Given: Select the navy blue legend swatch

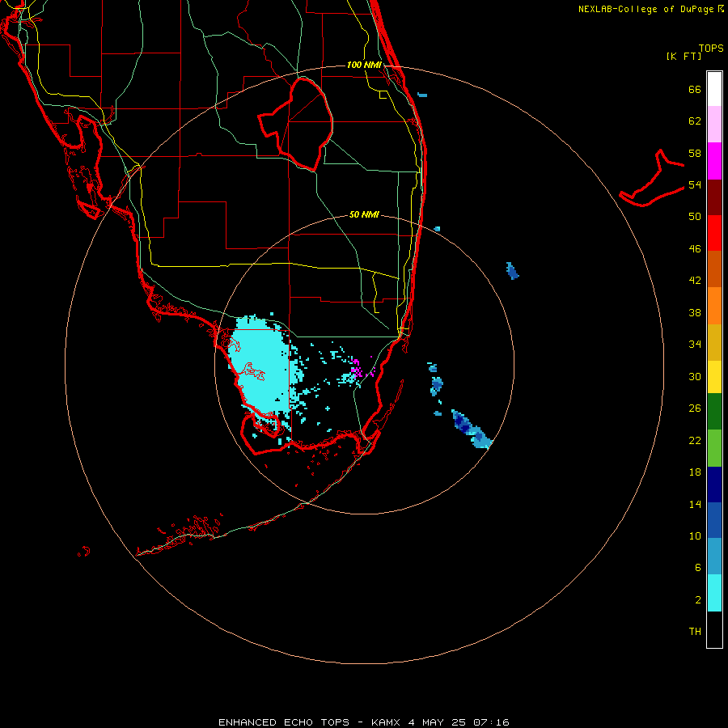Looking at the screenshot, I should [714, 485].
